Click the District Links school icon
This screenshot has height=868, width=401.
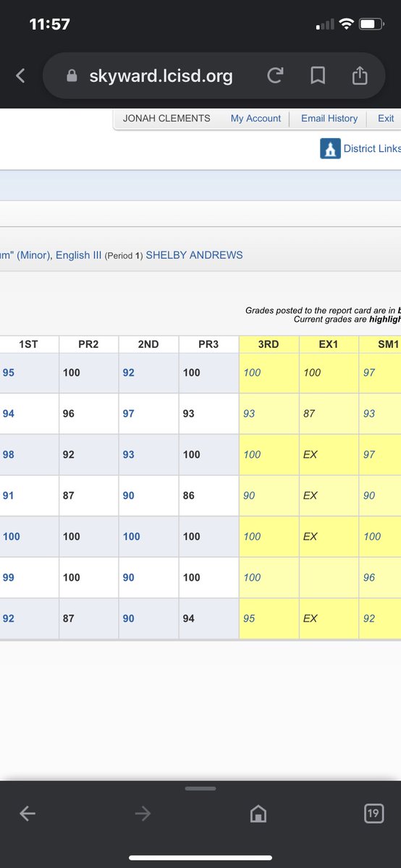point(330,148)
